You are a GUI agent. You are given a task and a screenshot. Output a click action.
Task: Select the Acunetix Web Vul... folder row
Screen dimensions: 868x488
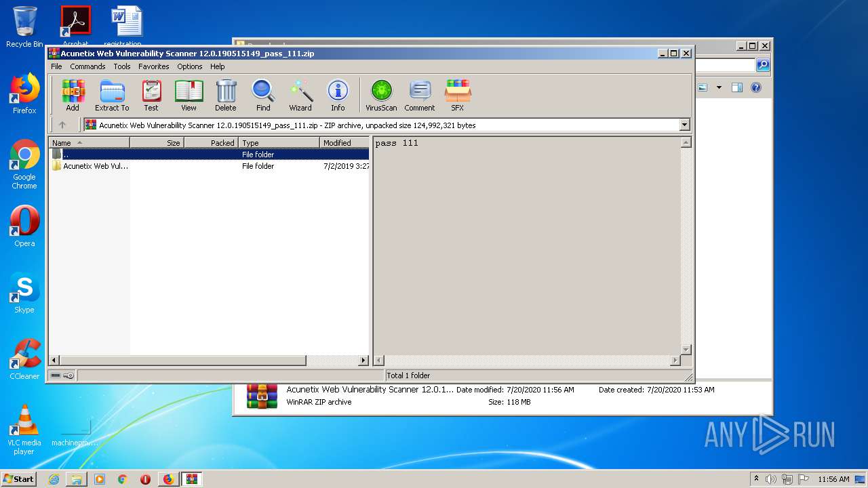click(210, 166)
